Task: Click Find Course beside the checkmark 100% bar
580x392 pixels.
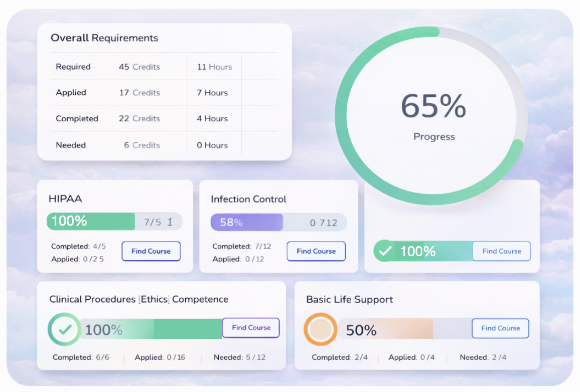Action: pos(502,251)
